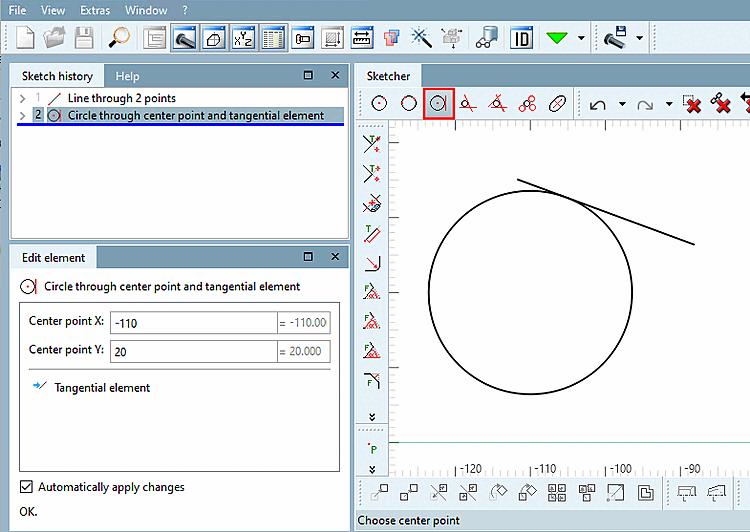
Task: Select the fillet corner tool
Action: [372, 263]
